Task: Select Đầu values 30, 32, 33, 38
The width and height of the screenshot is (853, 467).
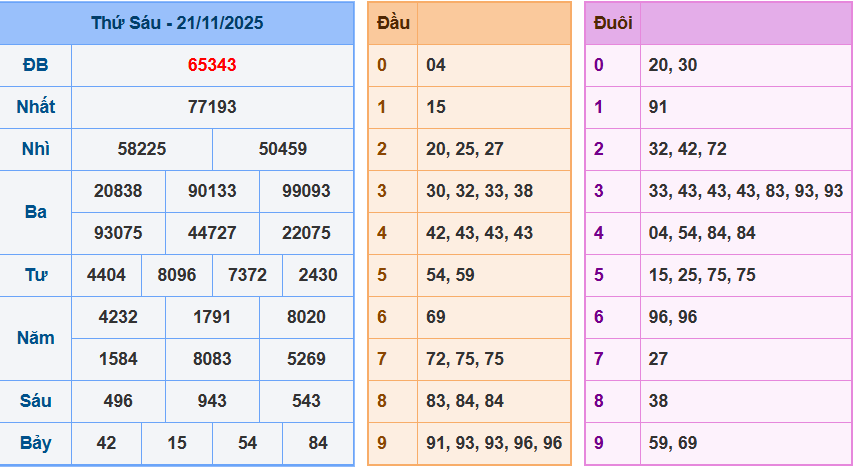Action: pos(479,191)
